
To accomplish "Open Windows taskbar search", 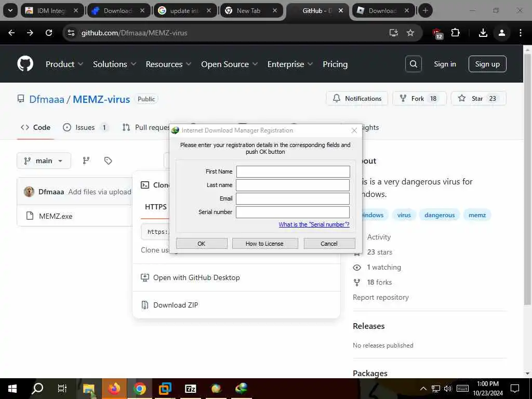I will [37, 389].
